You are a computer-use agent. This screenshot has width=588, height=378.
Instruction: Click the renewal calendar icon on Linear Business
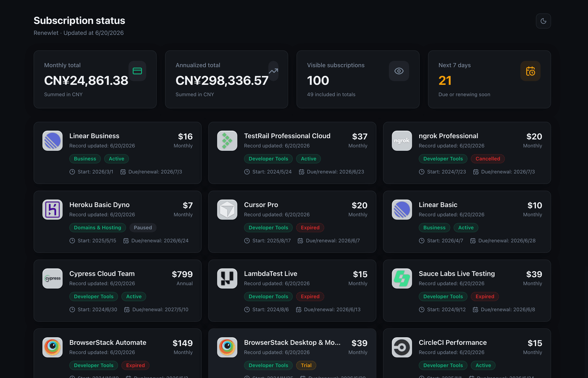[x=123, y=172]
